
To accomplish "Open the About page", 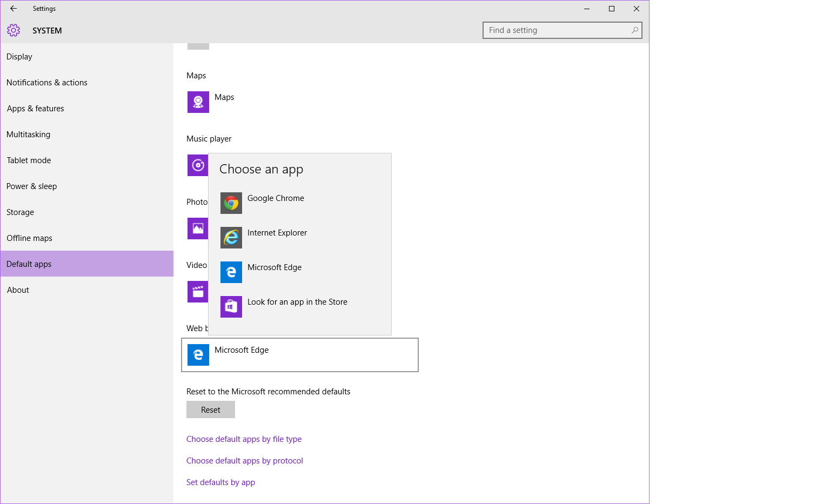I will [x=87, y=290].
